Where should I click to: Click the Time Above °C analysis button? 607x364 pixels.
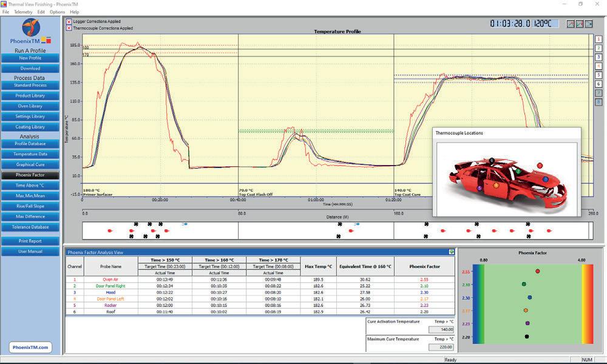point(30,185)
